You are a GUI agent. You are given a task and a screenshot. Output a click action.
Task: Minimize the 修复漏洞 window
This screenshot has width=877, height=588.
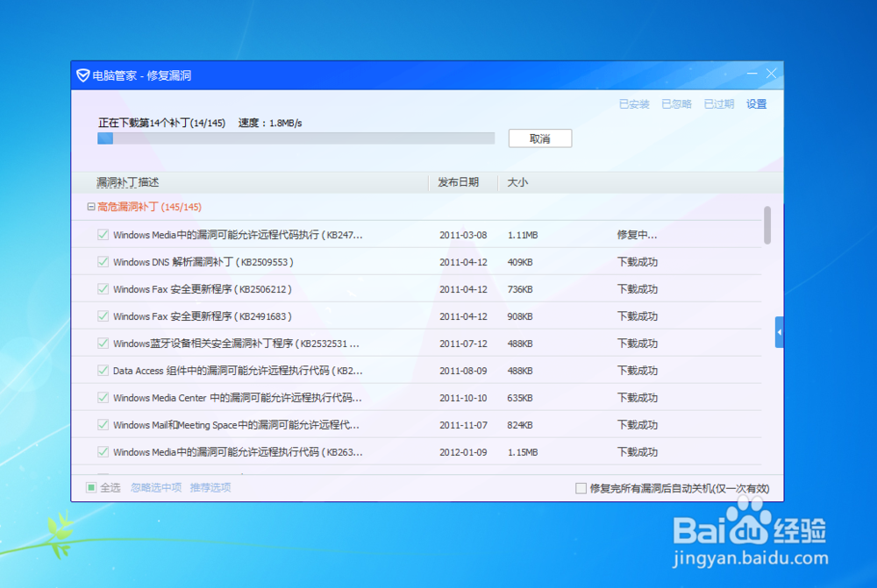(752, 74)
